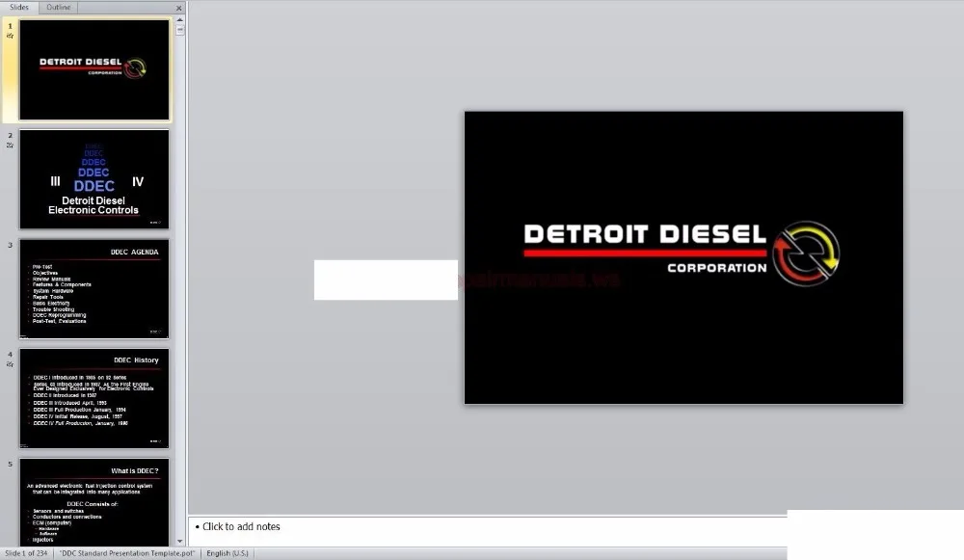Close the slides thumbnail pane
The height and width of the screenshot is (560, 964).
tap(179, 8)
